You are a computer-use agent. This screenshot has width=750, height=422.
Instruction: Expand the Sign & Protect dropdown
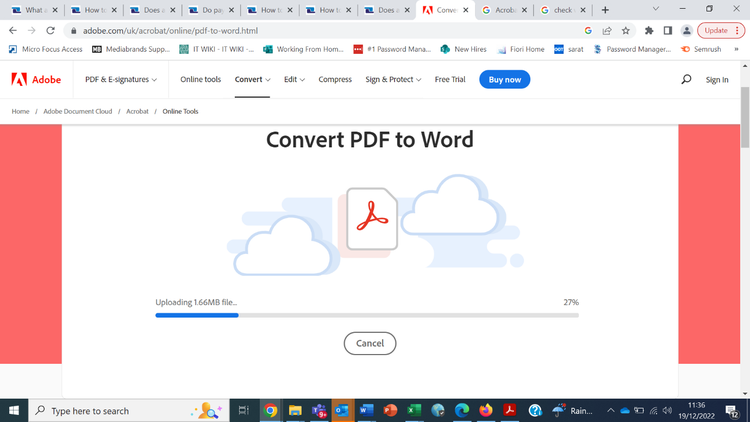(393, 79)
